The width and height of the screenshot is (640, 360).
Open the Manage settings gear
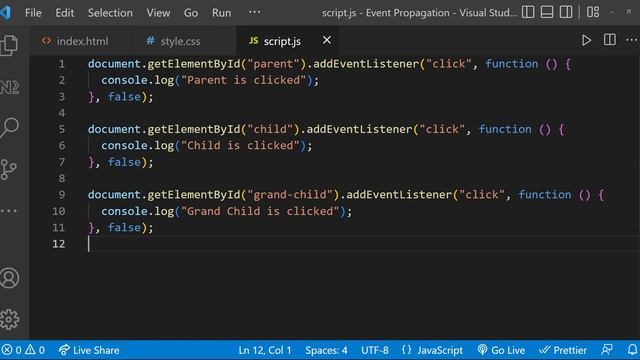point(9,319)
